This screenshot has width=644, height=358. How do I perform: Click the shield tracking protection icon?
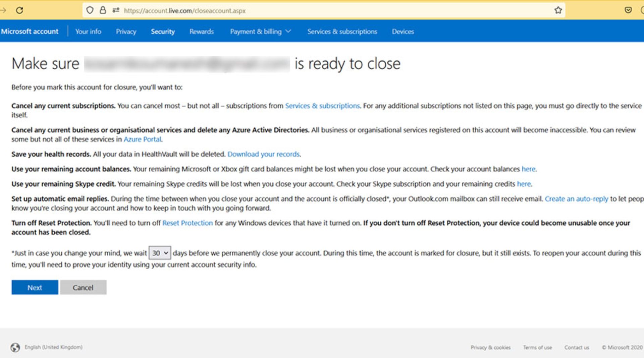90,10
